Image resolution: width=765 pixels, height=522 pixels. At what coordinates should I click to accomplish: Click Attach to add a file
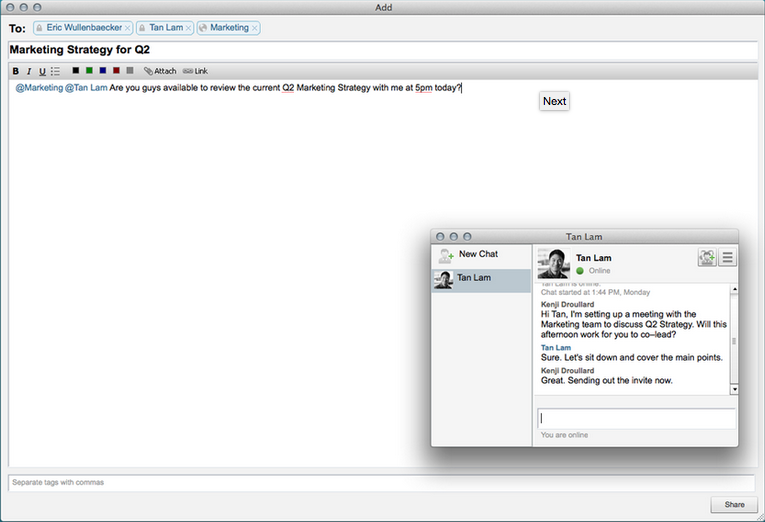[160, 71]
